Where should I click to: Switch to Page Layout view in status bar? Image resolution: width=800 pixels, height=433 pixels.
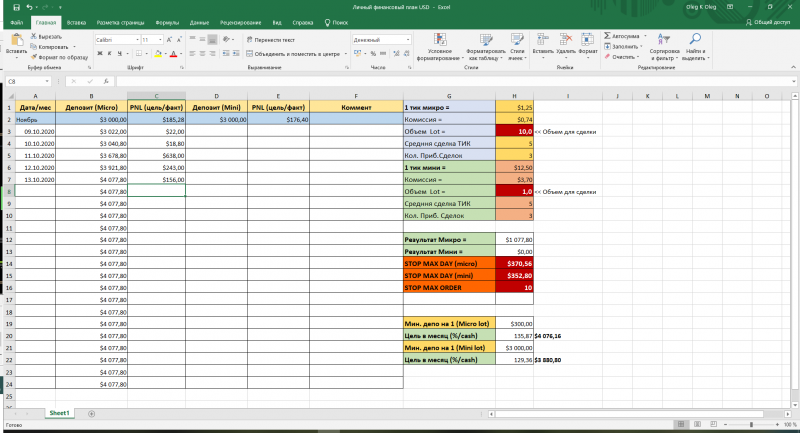coord(697,424)
